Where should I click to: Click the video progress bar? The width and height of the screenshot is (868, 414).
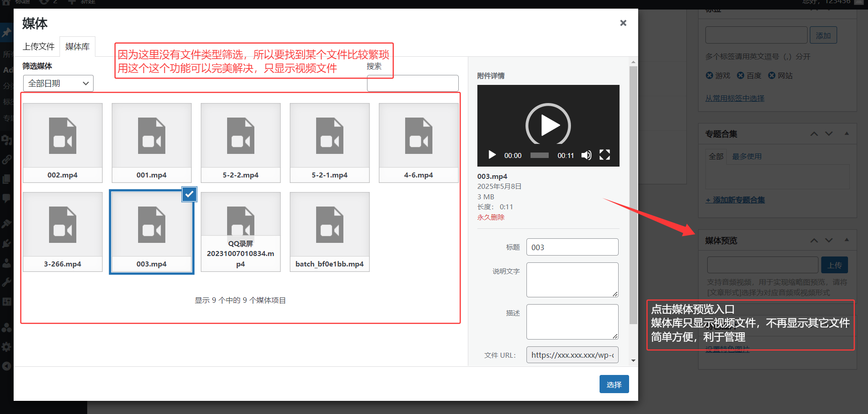click(540, 155)
